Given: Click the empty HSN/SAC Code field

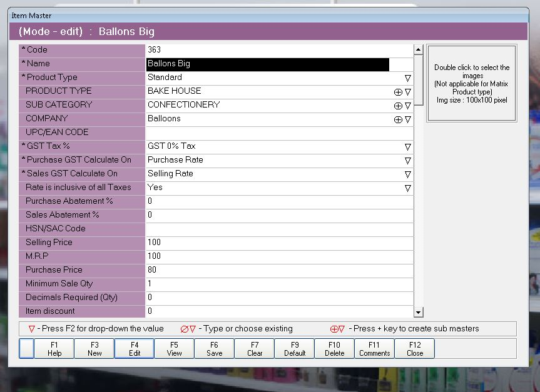Looking at the screenshot, I should pyautogui.click(x=279, y=229).
